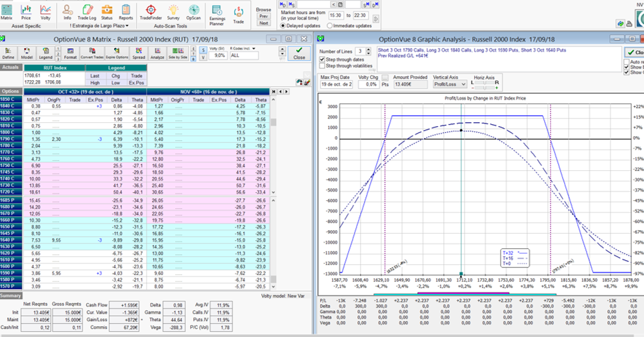Adjust the Horiz Axis minus-plus zoom slider
The image size is (644, 337).
(485, 88)
